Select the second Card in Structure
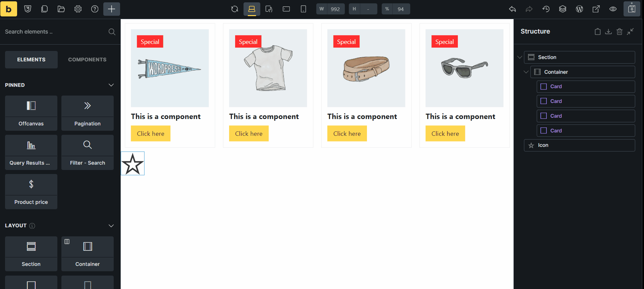The width and height of the screenshot is (644, 289). 586,101
